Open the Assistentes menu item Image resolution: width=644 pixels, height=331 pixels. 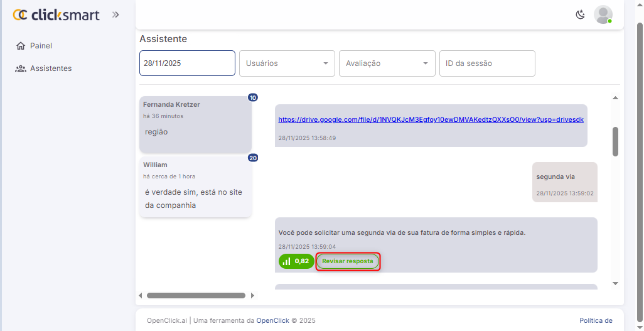pyautogui.click(x=50, y=68)
